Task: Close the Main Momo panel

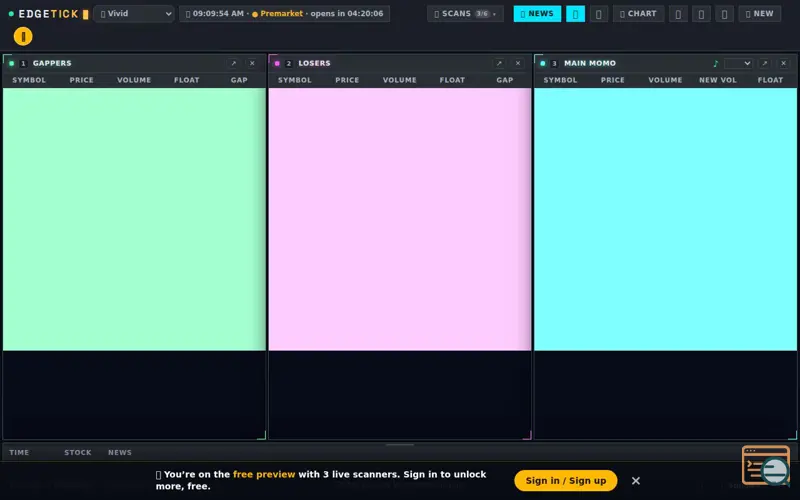Action: (x=784, y=63)
